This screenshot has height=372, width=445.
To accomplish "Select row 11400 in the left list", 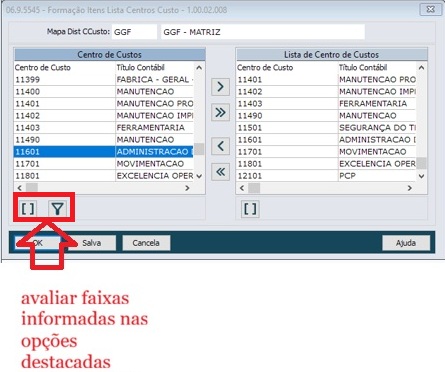I will [x=104, y=92].
